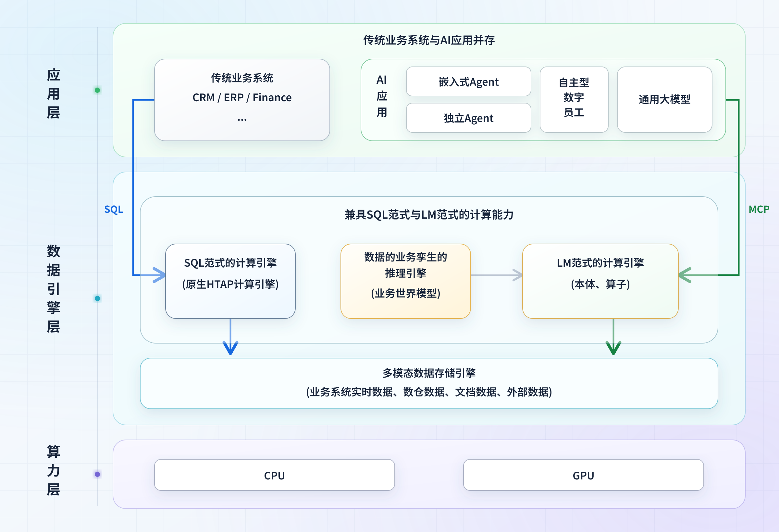Select the 嵌入式Agent box
Viewport: 779px width, 532px height.
coord(468,81)
